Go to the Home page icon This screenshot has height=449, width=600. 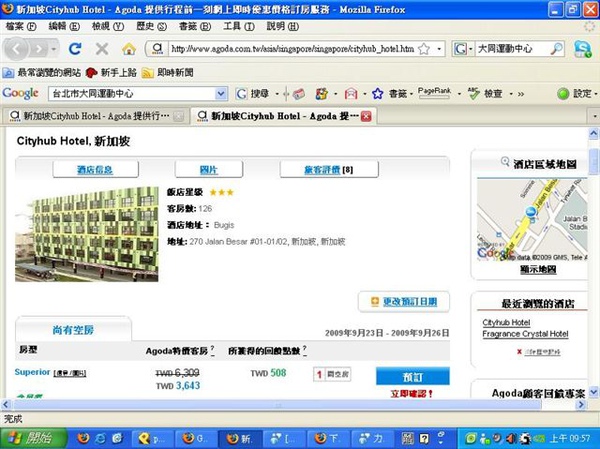pos(129,49)
